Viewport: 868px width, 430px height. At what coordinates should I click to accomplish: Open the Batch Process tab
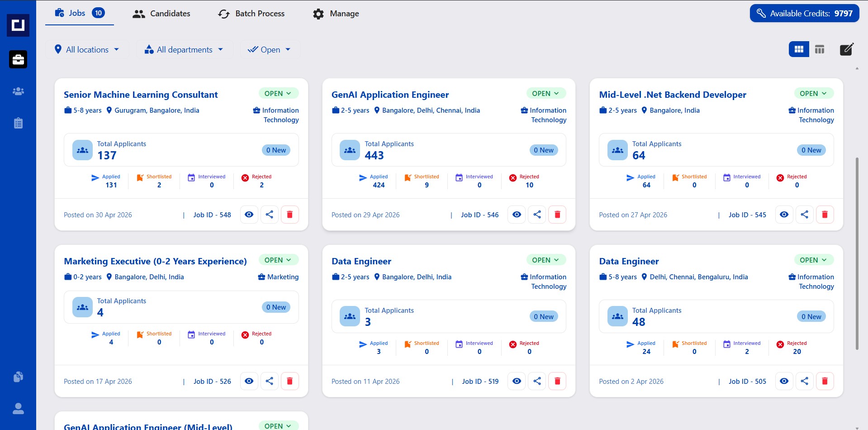click(251, 14)
